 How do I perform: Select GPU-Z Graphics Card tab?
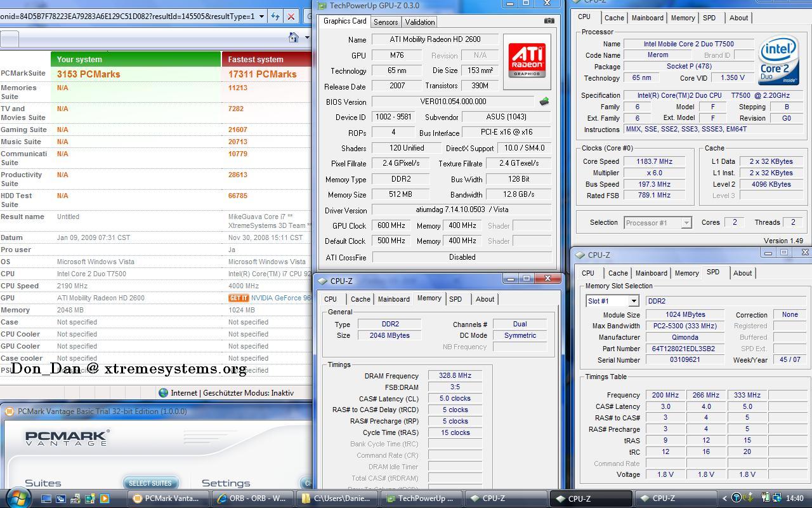[344, 21]
